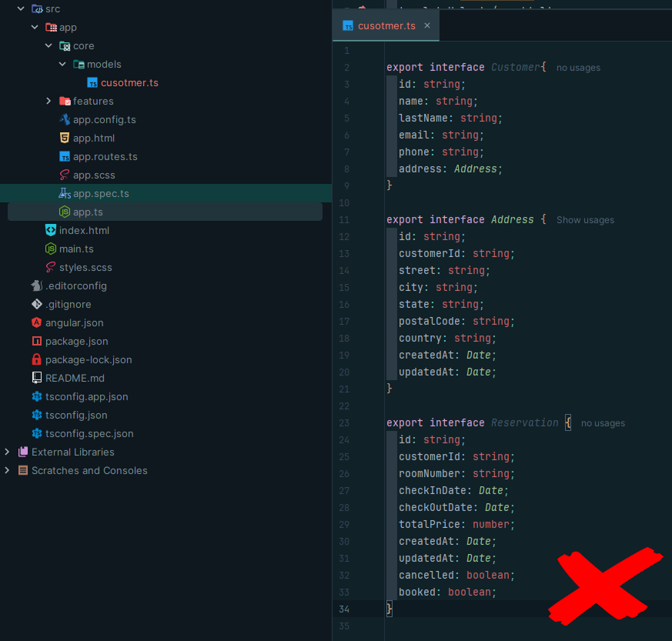The width and height of the screenshot is (672, 641).
Task: Collapse the core folder chevron
Action: click(48, 45)
